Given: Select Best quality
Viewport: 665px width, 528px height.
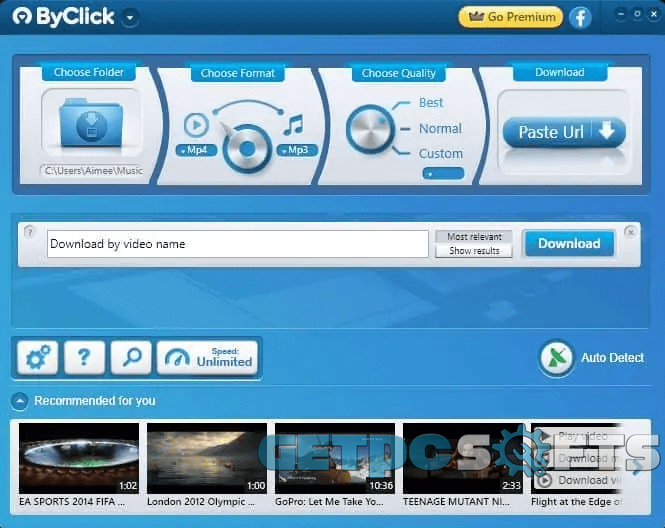Looking at the screenshot, I should tap(430, 102).
